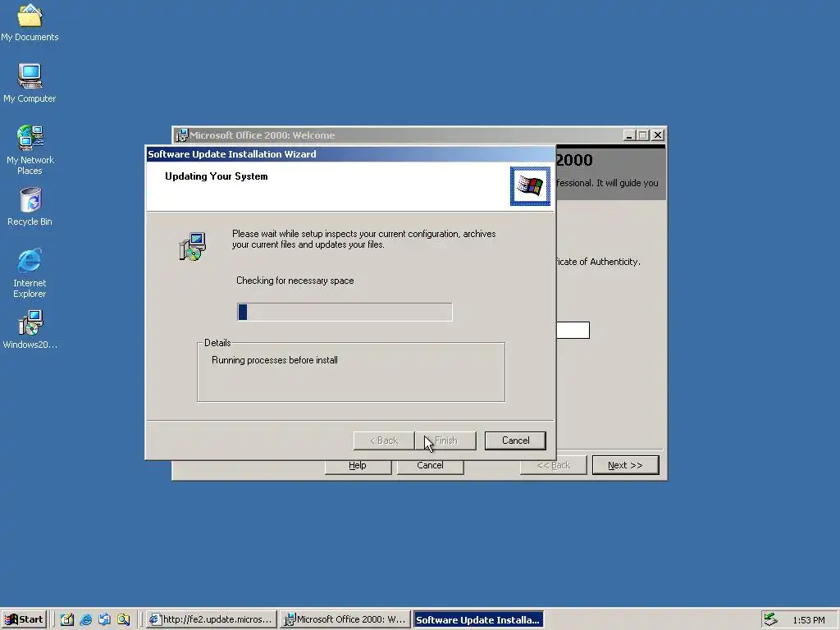Screen dimensions: 840x630
Task: Click the Software Update Installation Wizard title bar
Action: pyautogui.click(x=350, y=154)
